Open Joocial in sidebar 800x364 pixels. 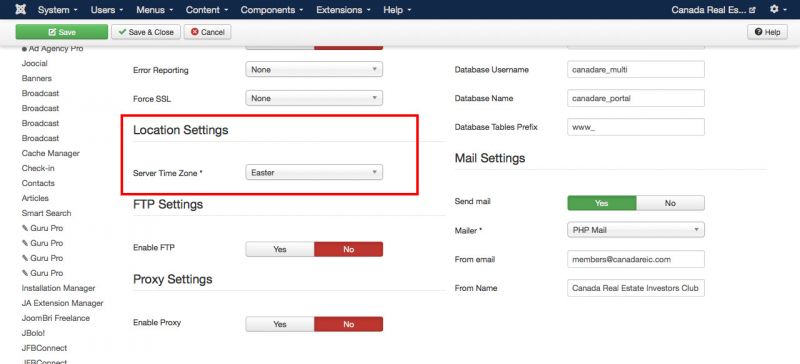[35, 63]
